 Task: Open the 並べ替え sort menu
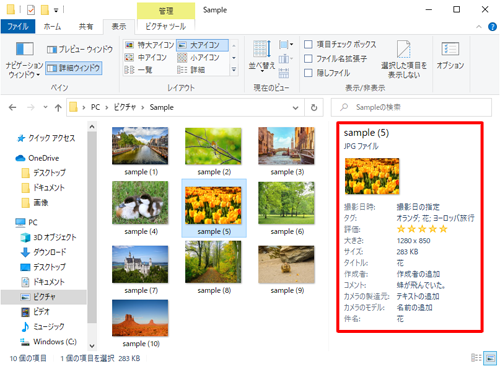click(262, 56)
